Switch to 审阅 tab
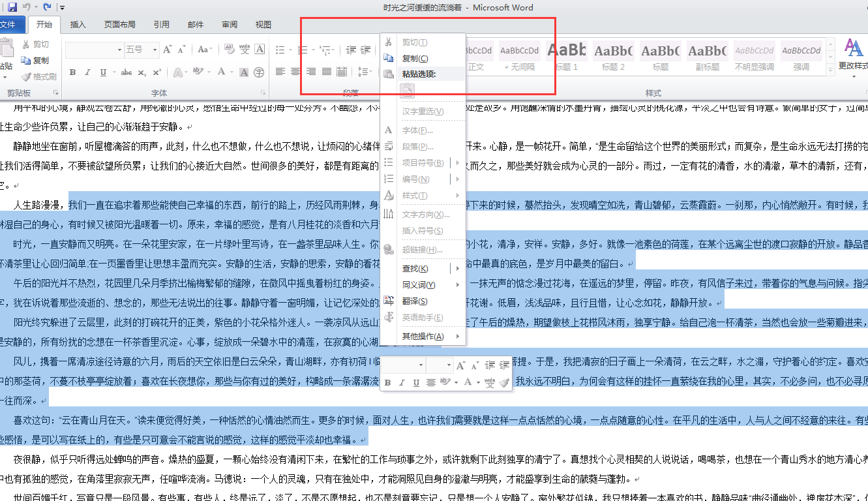Viewport: 868px width, 501px height. (230, 25)
